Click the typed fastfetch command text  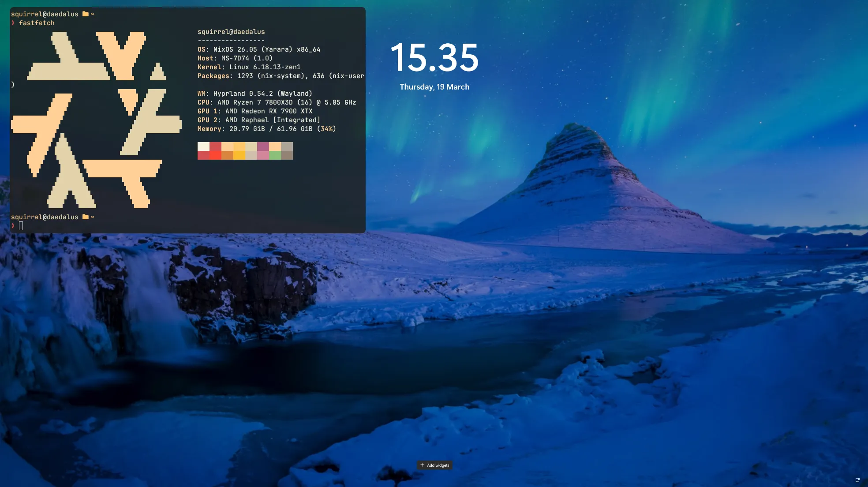pyautogui.click(x=37, y=23)
